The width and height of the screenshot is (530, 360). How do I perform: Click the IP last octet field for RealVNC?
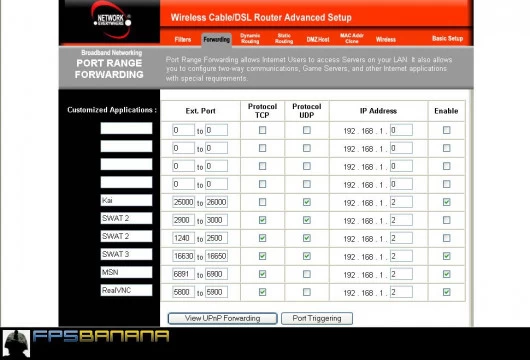click(401, 292)
